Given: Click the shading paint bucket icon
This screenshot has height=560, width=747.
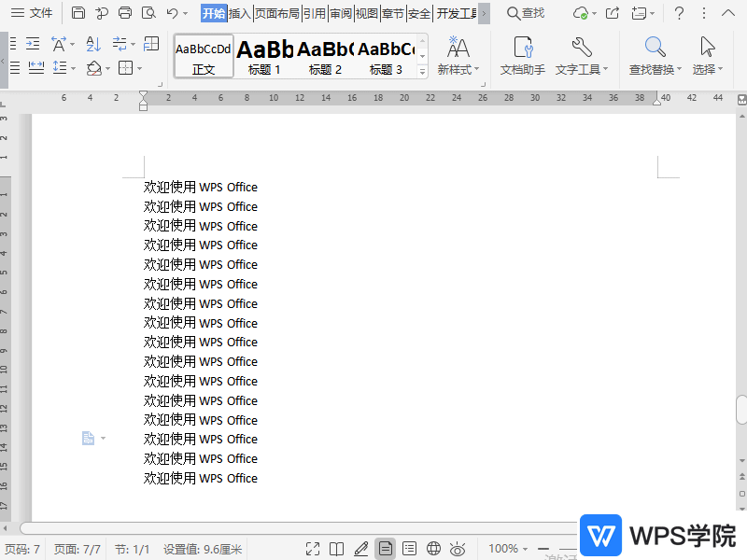Looking at the screenshot, I should [94, 68].
